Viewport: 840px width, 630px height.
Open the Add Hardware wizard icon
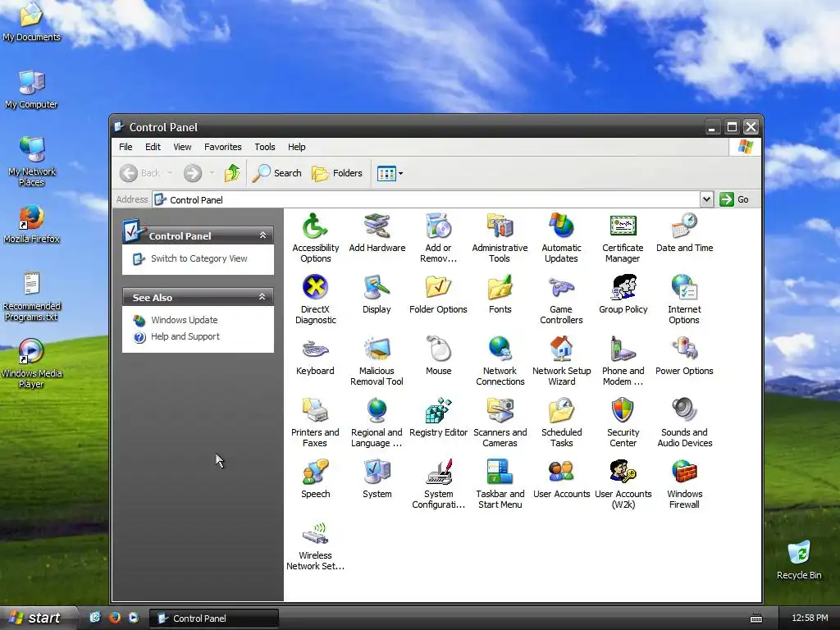pos(377,233)
